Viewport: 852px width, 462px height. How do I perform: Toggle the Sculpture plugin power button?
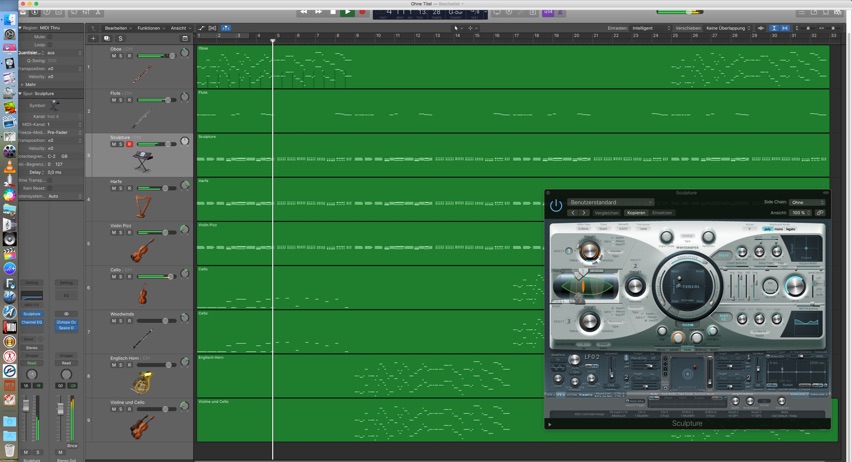(x=556, y=205)
